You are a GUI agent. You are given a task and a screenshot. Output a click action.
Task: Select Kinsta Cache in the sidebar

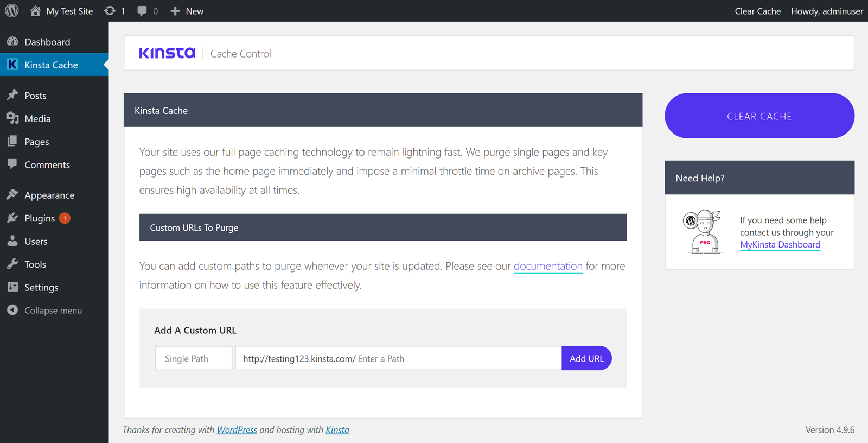[x=54, y=65]
